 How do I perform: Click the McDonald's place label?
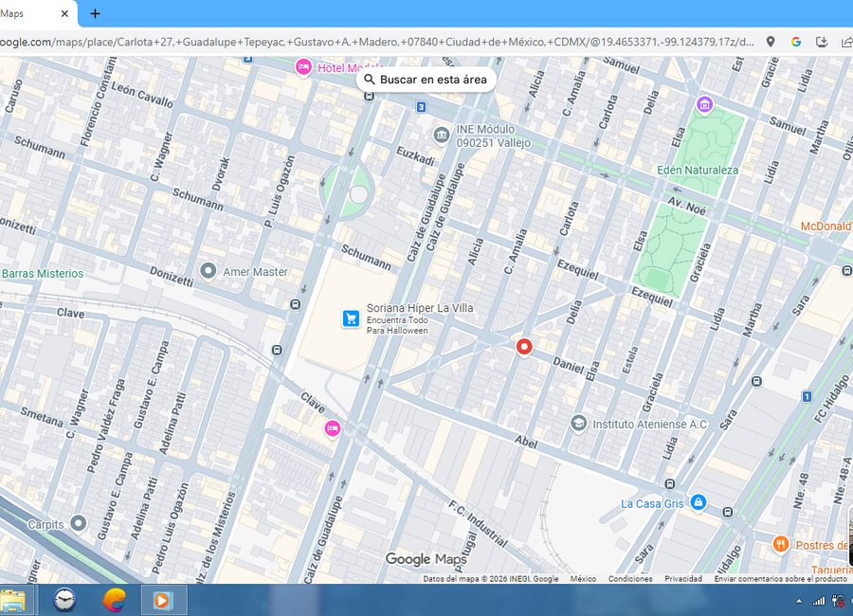point(826,226)
